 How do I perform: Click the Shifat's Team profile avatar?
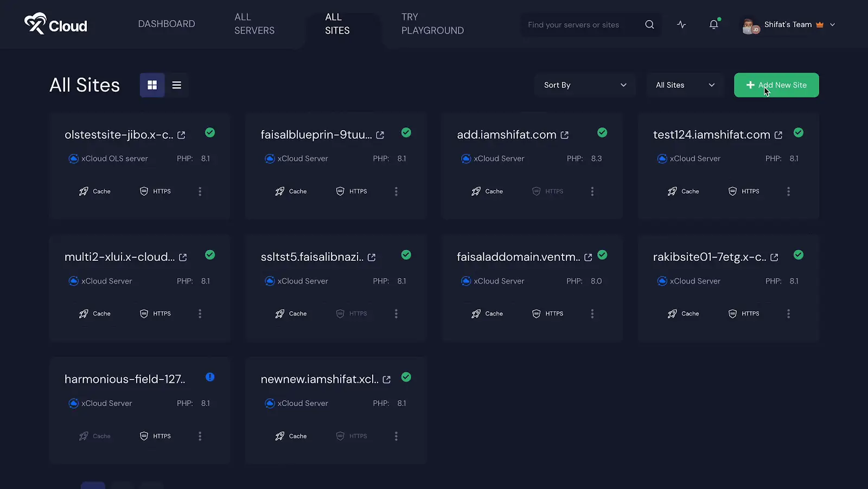(x=750, y=25)
